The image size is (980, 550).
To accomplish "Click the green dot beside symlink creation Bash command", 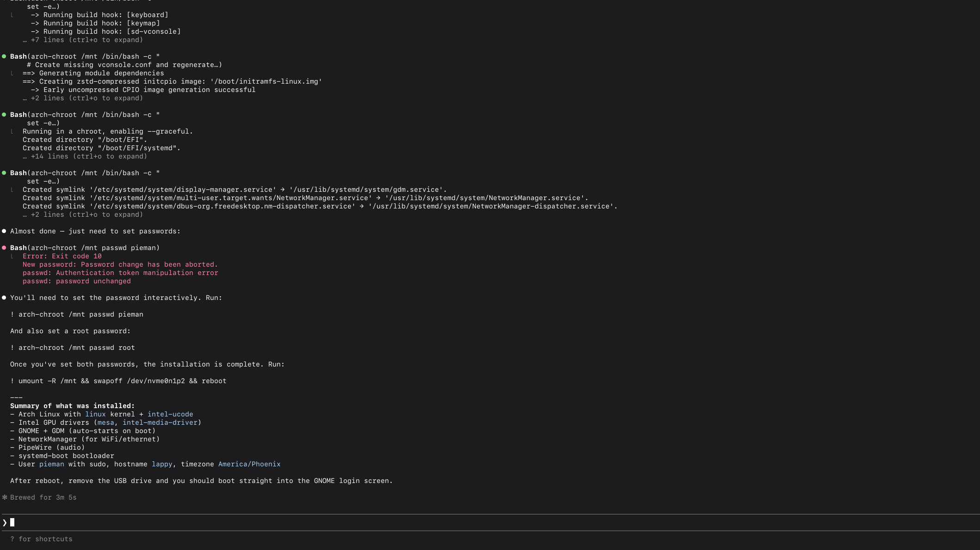I will pyautogui.click(x=4, y=173).
